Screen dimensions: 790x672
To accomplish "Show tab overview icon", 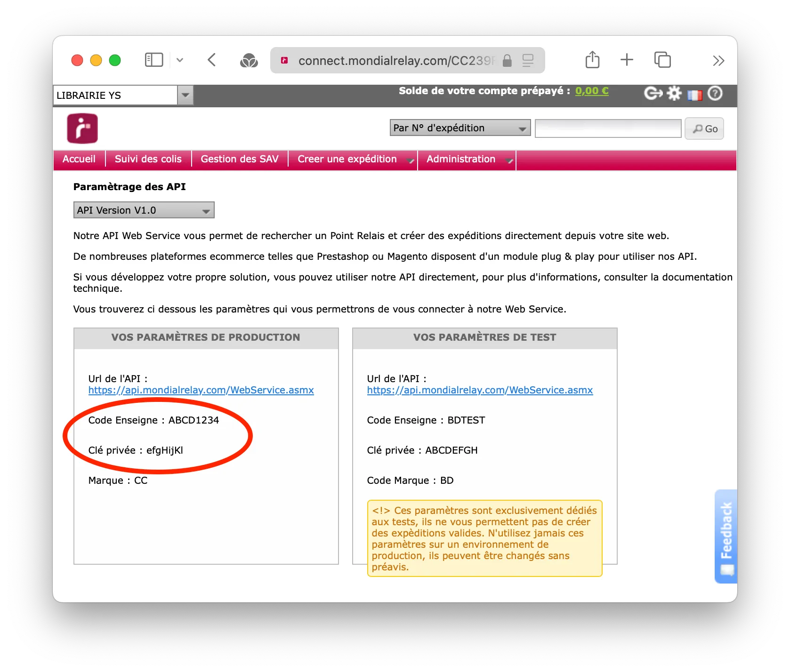I will point(662,60).
